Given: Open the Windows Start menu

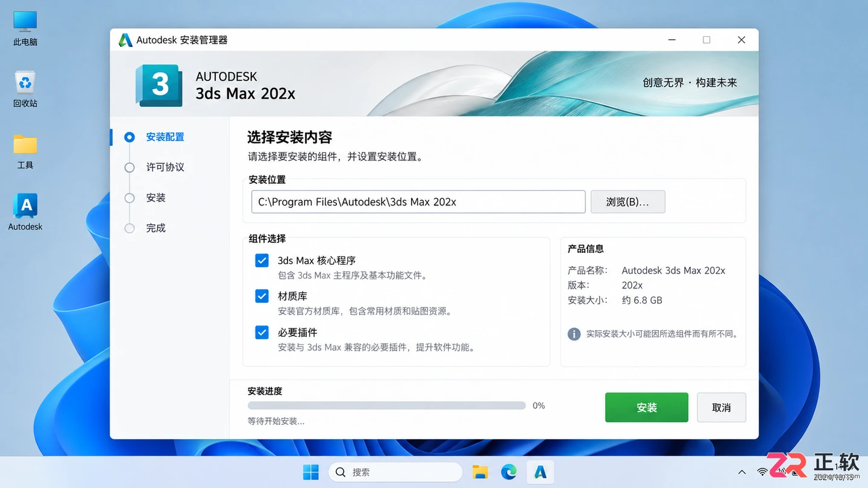Looking at the screenshot, I should click(311, 472).
